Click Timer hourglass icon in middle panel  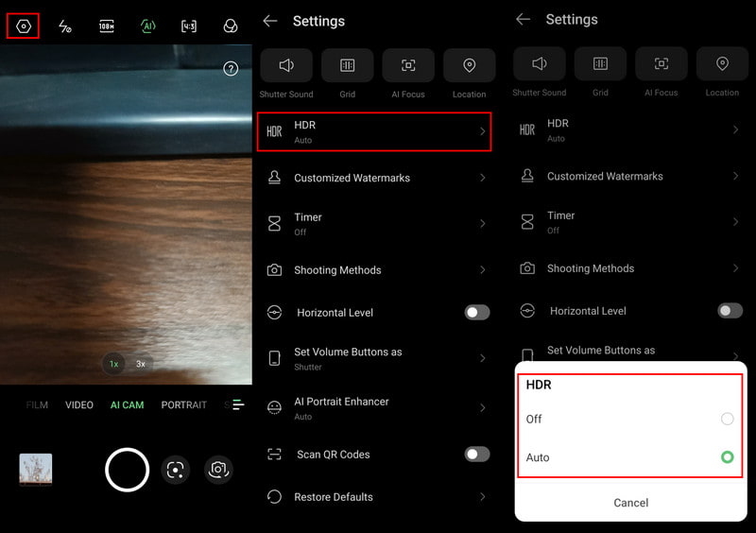pos(274,223)
